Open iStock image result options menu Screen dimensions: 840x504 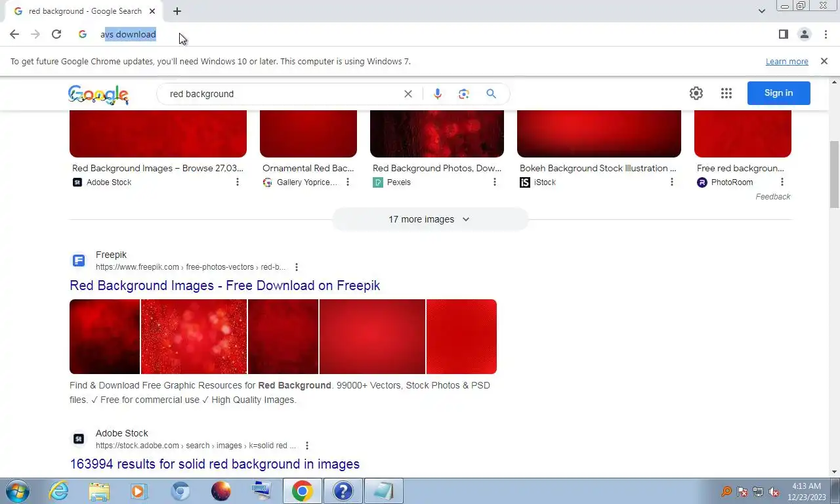tap(672, 182)
